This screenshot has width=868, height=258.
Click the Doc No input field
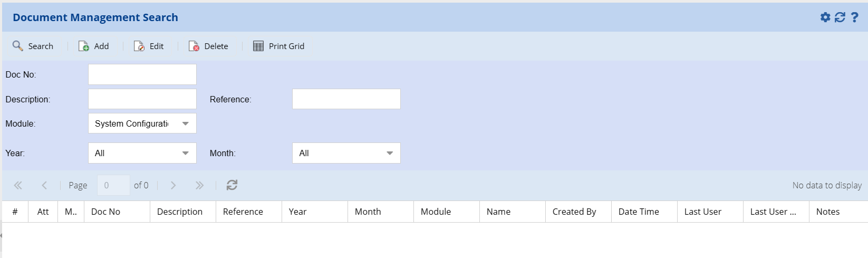142,74
